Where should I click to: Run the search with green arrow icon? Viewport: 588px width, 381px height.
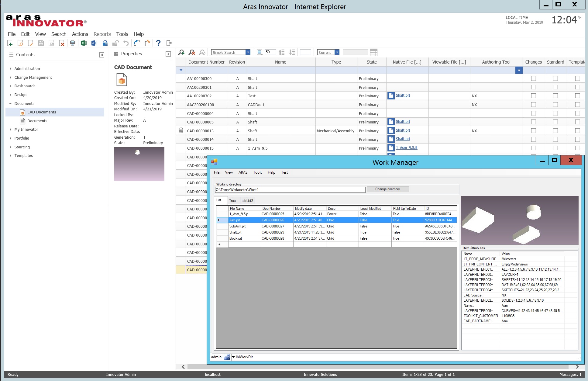(x=181, y=52)
